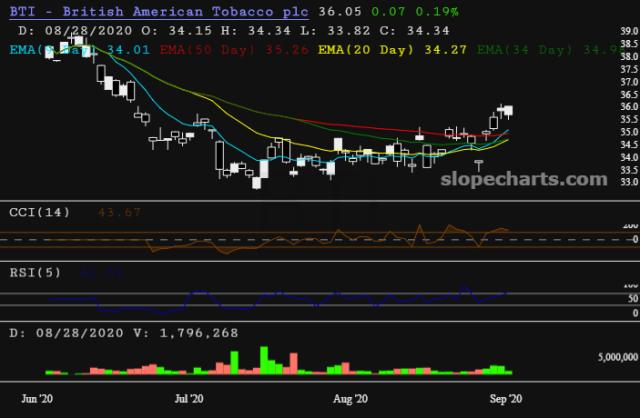Click the Jul '20 date axis label
640x418 pixels.
coord(190,399)
